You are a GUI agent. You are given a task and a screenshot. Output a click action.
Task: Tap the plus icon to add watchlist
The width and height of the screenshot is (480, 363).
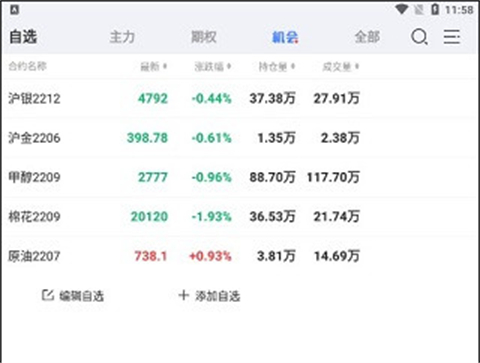pyautogui.click(x=184, y=295)
